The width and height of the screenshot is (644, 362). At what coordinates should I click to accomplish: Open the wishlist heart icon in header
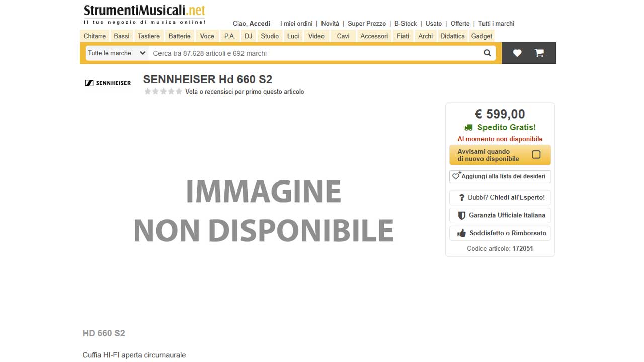(x=517, y=53)
